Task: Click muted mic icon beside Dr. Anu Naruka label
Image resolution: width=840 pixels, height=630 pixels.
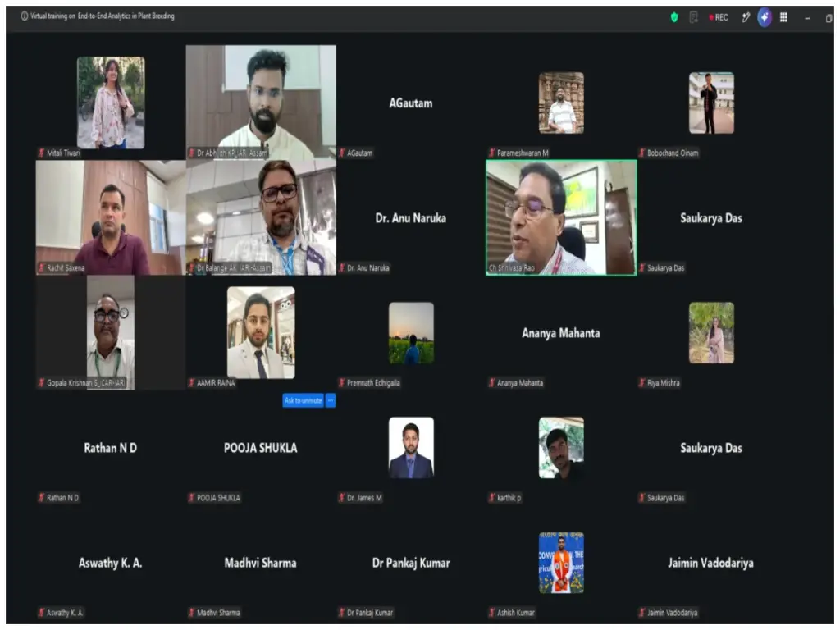Action: pos(342,267)
